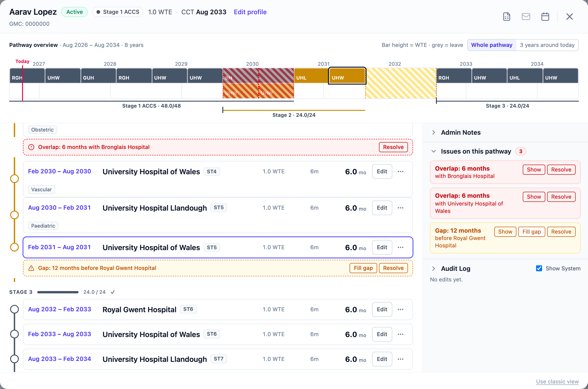Resolve the inline Bronglais Hospital overlap banner
The width and height of the screenshot is (588, 389).
[x=393, y=147]
